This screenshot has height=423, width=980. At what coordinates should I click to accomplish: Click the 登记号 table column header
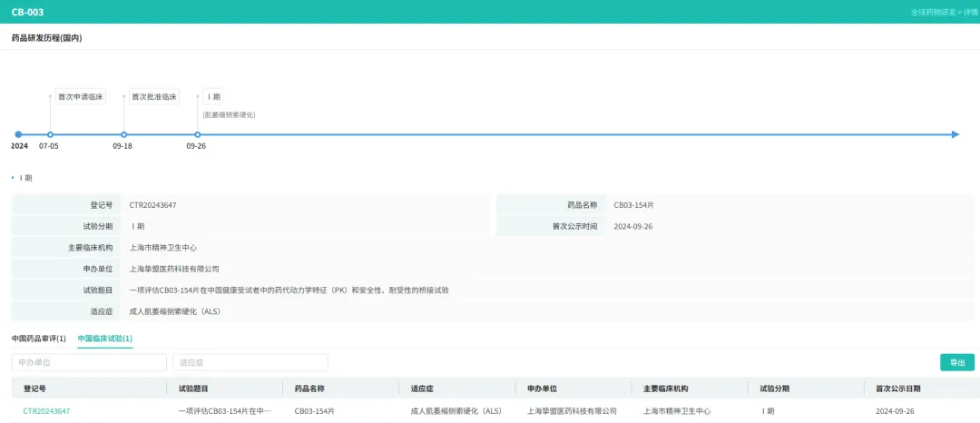pyautogui.click(x=34, y=389)
